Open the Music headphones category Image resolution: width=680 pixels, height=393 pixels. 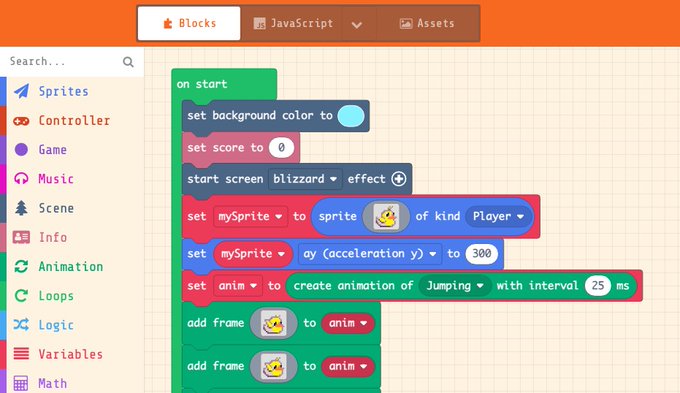21,179
